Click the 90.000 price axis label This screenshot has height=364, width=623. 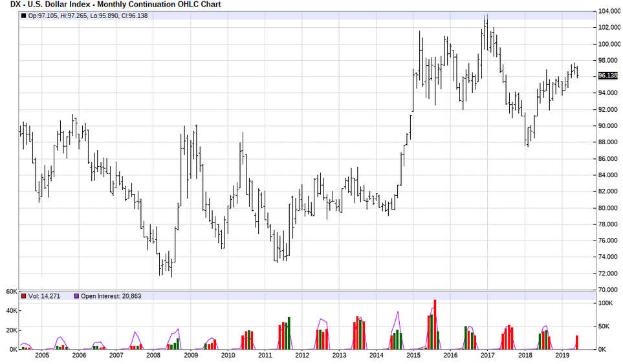(x=608, y=126)
